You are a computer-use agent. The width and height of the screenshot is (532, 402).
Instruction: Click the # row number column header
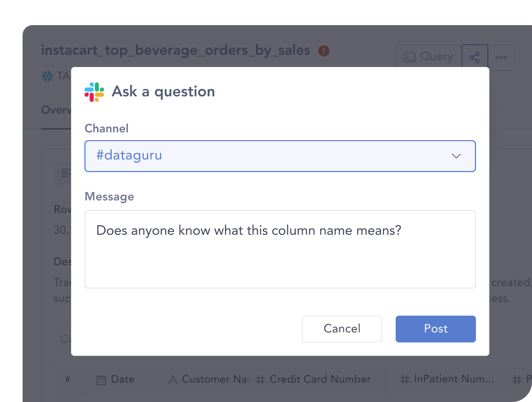68,380
